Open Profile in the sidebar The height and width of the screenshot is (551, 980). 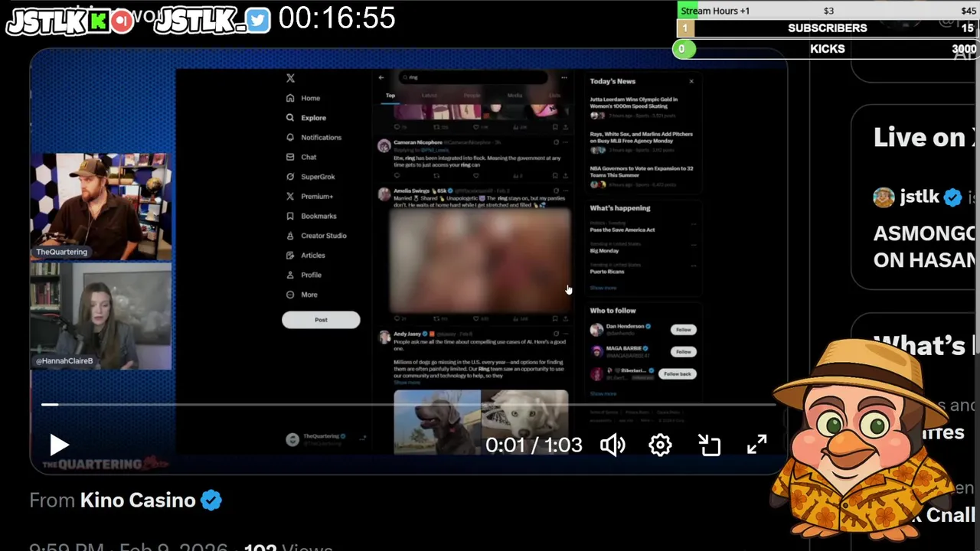[303, 275]
